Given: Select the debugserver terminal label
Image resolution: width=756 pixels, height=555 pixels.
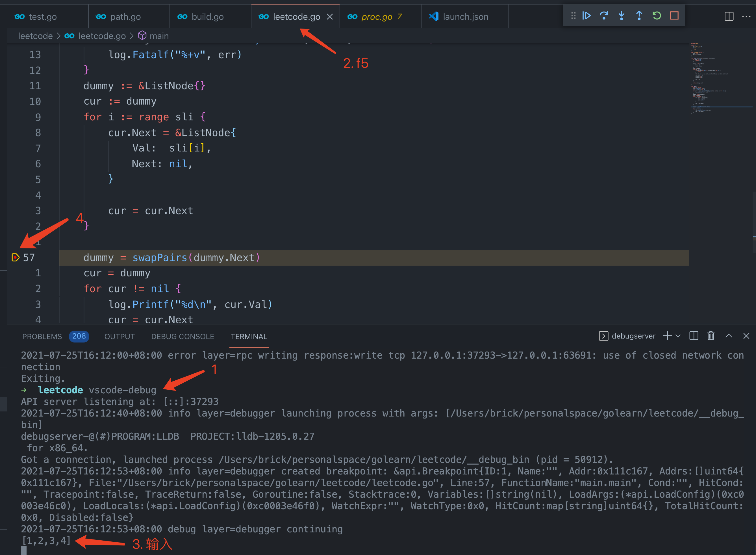Looking at the screenshot, I should tap(633, 336).
